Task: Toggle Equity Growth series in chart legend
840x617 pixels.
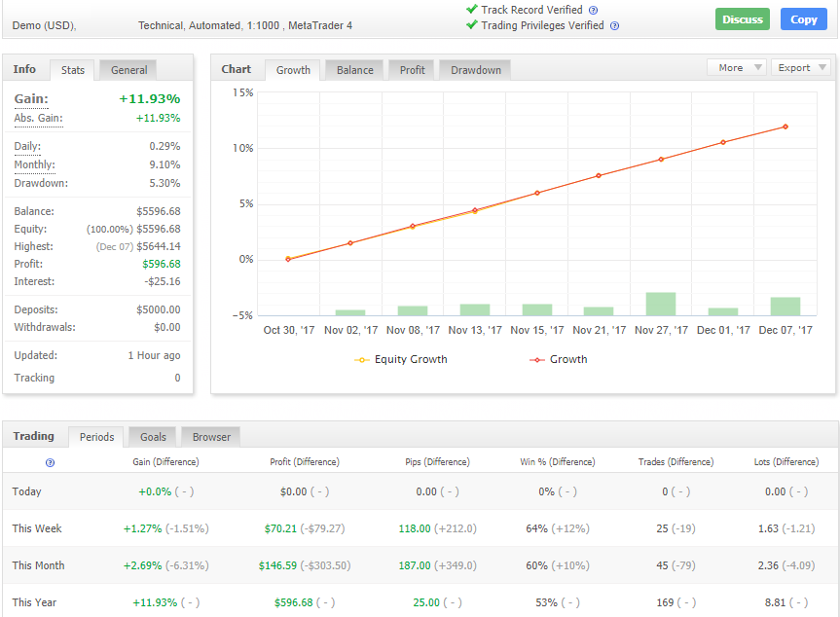Action: 401,359
